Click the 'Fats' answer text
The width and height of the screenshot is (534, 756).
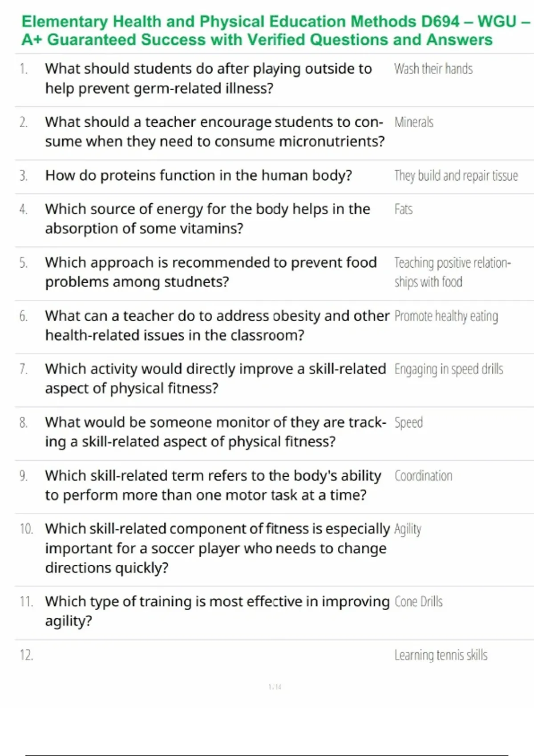coord(403,209)
